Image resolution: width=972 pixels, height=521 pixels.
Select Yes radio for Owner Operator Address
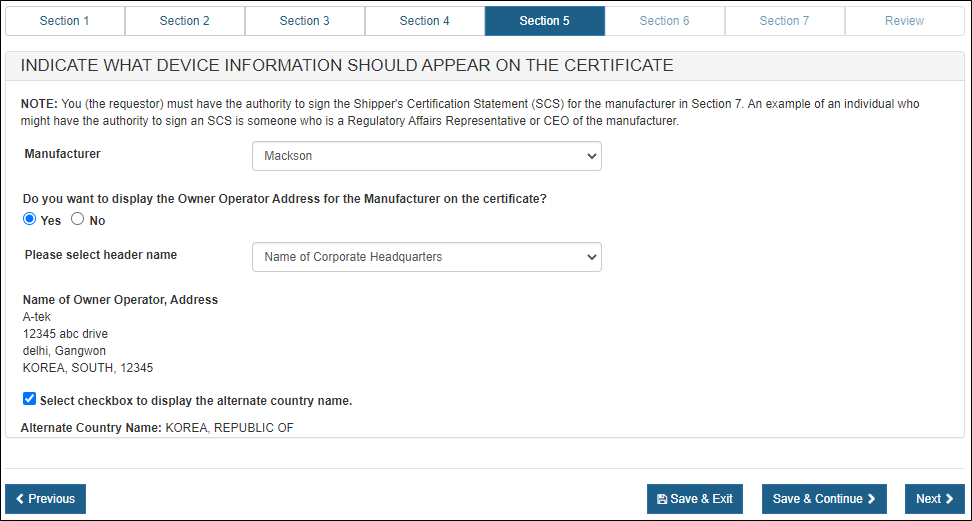tap(30, 219)
